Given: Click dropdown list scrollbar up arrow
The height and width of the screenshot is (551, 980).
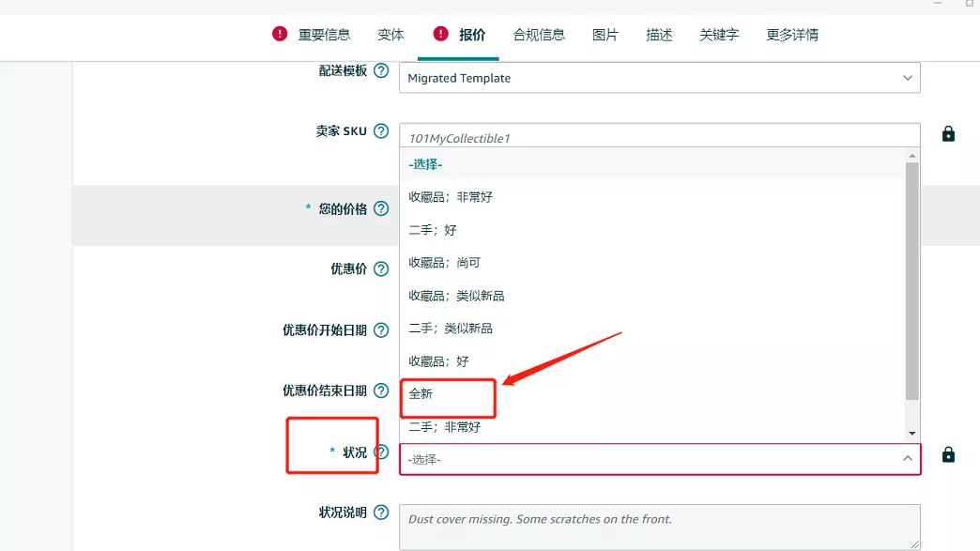Looking at the screenshot, I should tap(911, 156).
